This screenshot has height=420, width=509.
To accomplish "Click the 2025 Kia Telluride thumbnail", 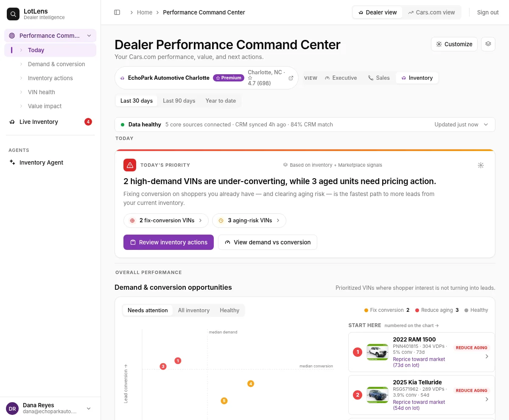I will [378, 395].
